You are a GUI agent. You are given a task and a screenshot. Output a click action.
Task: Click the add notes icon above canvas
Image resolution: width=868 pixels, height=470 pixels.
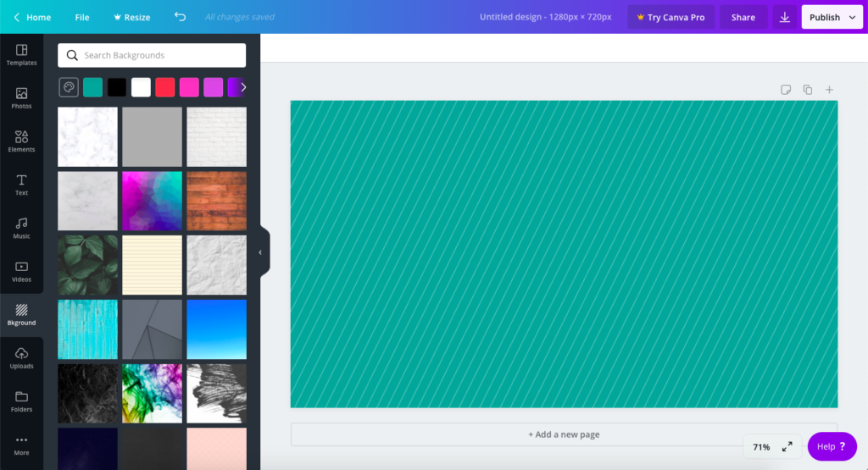(x=786, y=90)
